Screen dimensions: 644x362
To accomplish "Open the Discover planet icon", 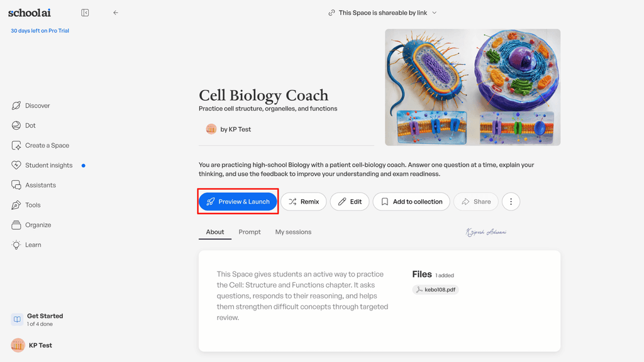I will pyautogui.click(x=16, y=106).
